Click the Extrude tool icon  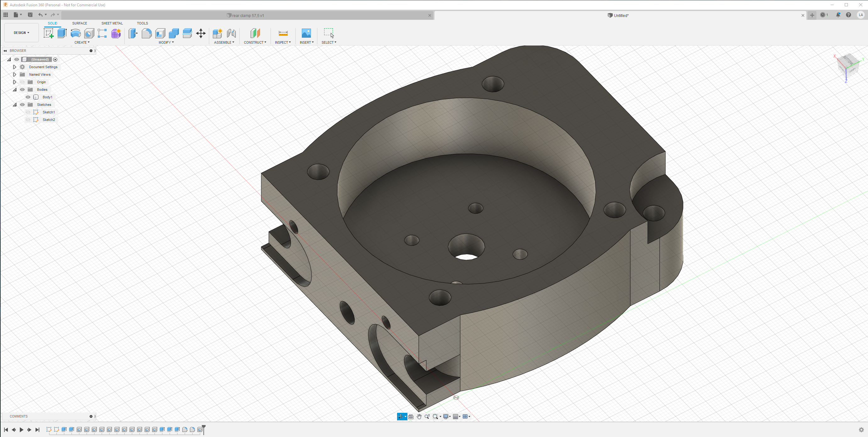point(62,33)
